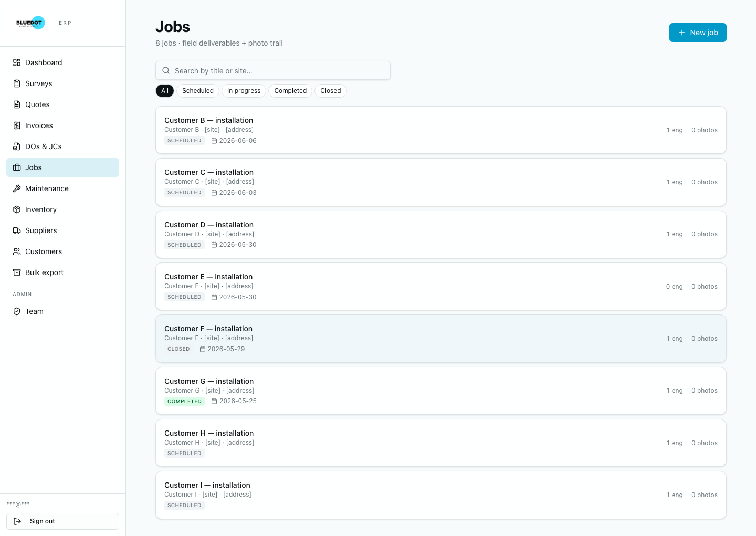Screen dimensions: 756x536
Task: Select the Invoices receipt icon
Action: click(x=17, y=125)
